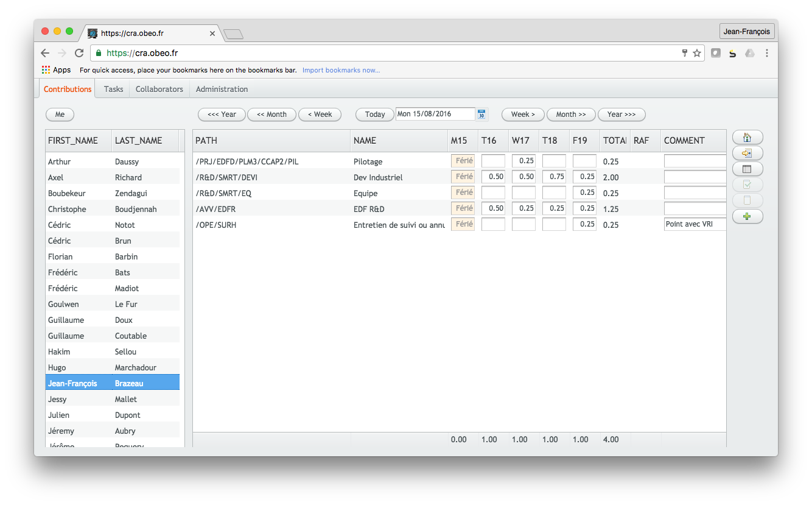
Task: Close the cra.obeo.fr browser tab
Action: tap(212, 34)
